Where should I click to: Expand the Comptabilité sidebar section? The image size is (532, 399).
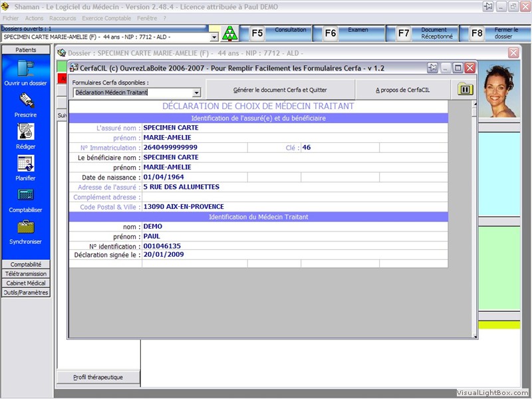coord(26,264)
